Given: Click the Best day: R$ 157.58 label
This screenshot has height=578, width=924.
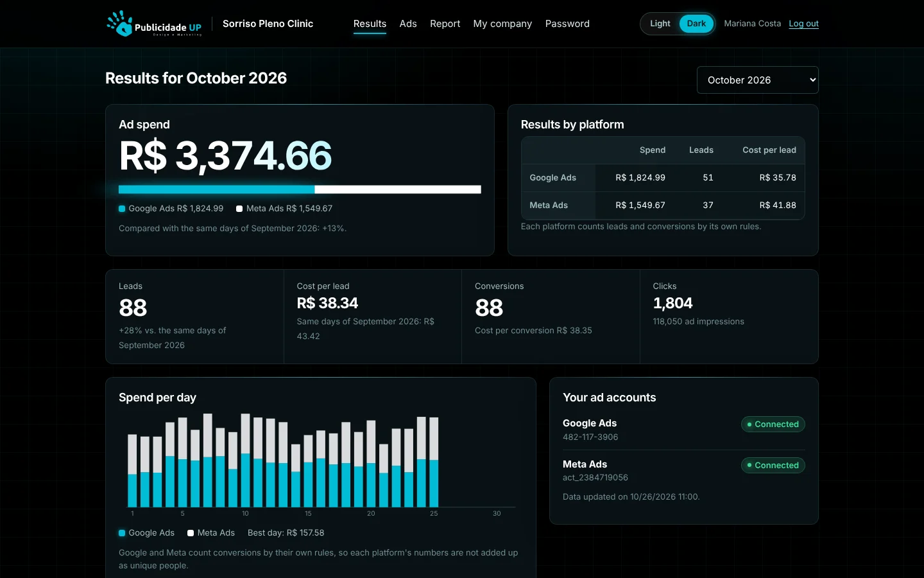Looking at the screenshot, I should coord(286,533).
